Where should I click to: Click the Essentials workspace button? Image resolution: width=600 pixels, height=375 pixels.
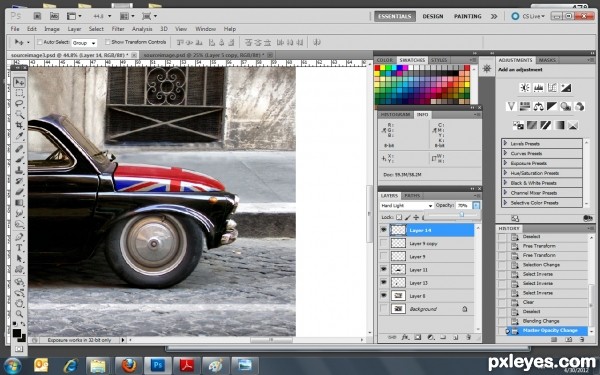[395, 16]
